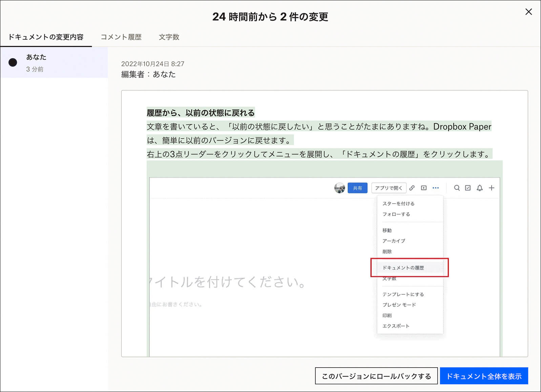
Task: Open the 文字数 tab
Action: (169, 37)
